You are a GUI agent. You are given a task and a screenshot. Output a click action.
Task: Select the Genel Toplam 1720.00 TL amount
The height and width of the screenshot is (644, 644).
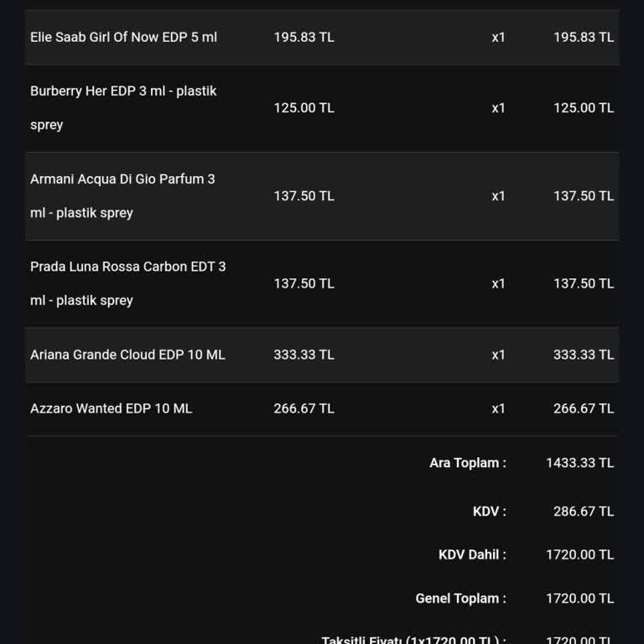(579, 599)
